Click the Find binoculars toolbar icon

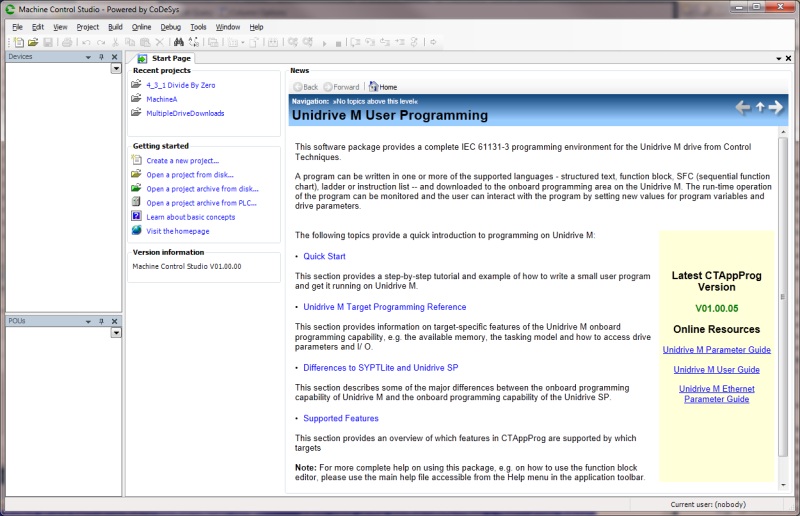point(179,42)
